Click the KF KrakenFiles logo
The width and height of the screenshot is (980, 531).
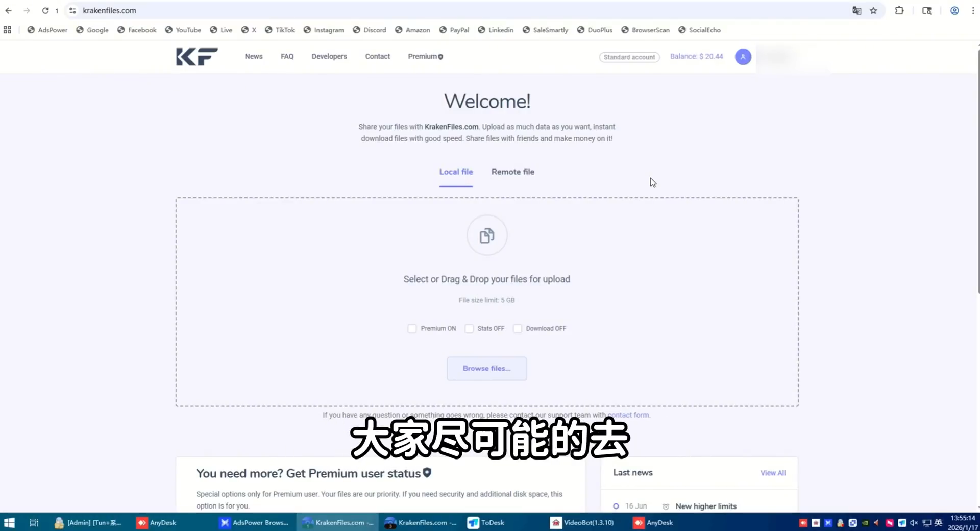(x=197, y=57)
